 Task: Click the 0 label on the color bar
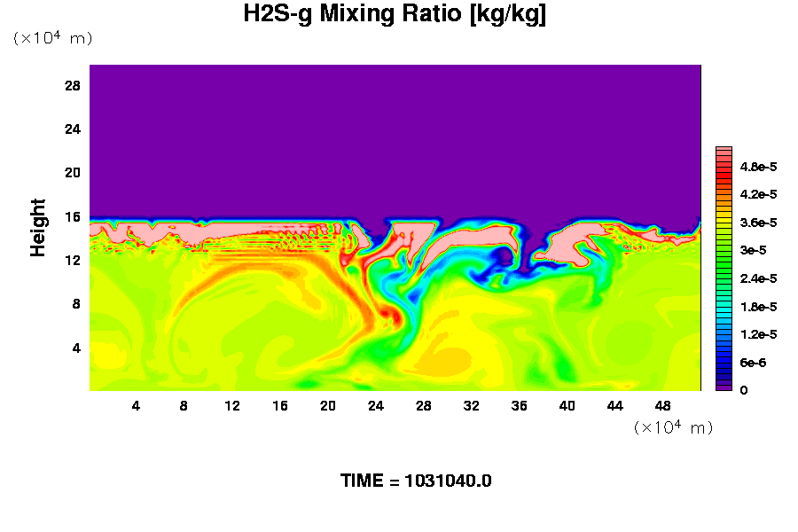[x=743, y=390]
